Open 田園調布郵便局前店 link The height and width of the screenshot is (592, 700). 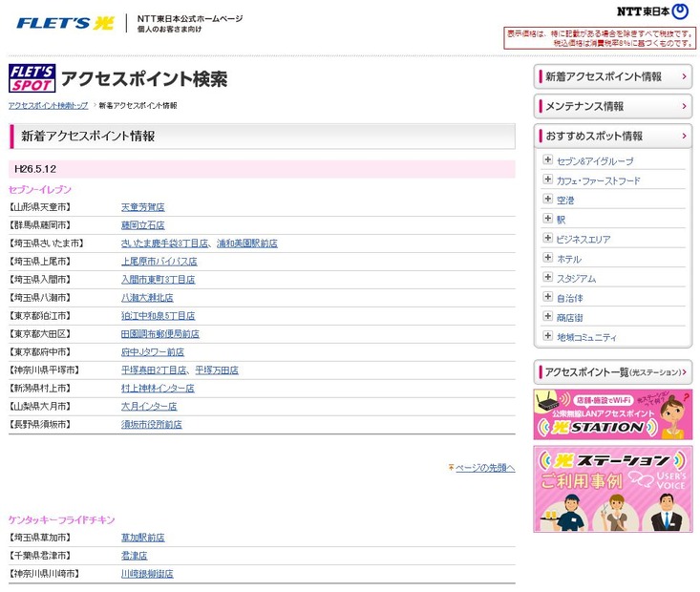[160, 334]
